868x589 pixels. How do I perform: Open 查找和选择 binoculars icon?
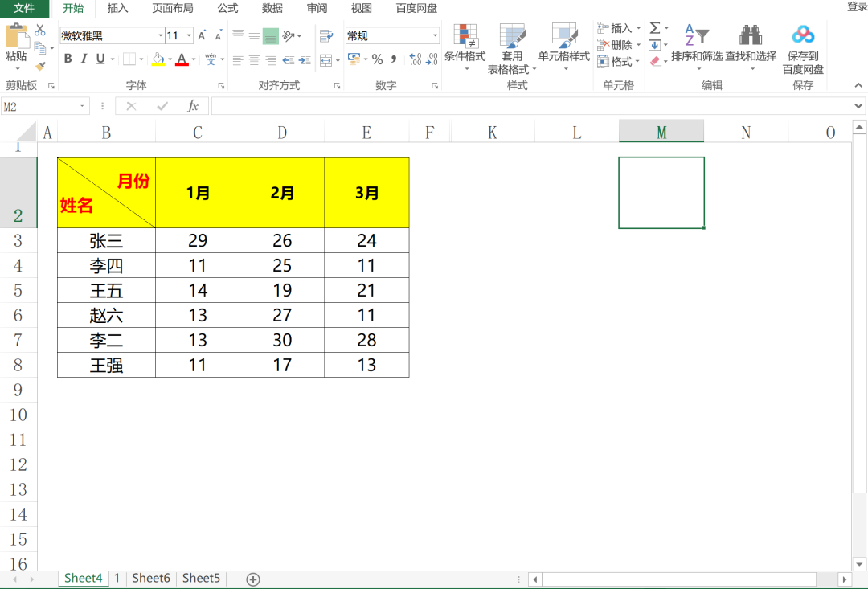[751, 35]
